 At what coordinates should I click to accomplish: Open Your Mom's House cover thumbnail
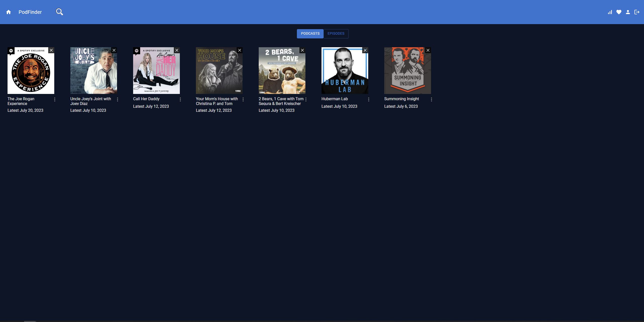(219, 71)
